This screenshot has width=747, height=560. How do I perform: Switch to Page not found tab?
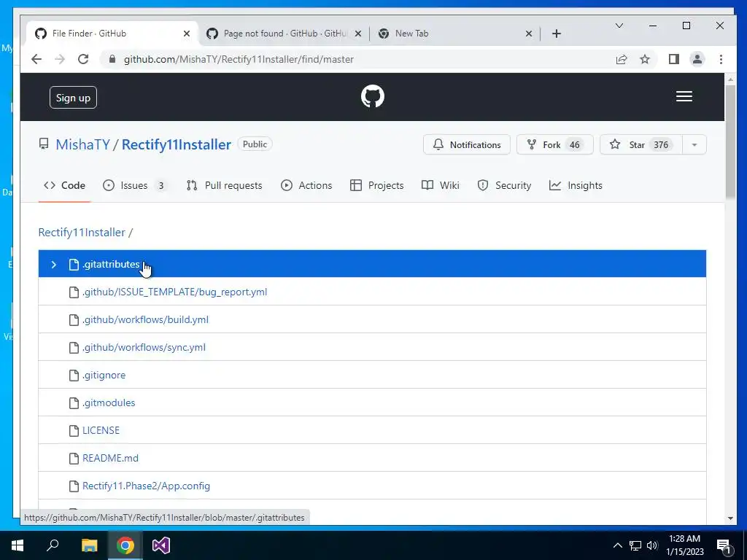point(284,34)
